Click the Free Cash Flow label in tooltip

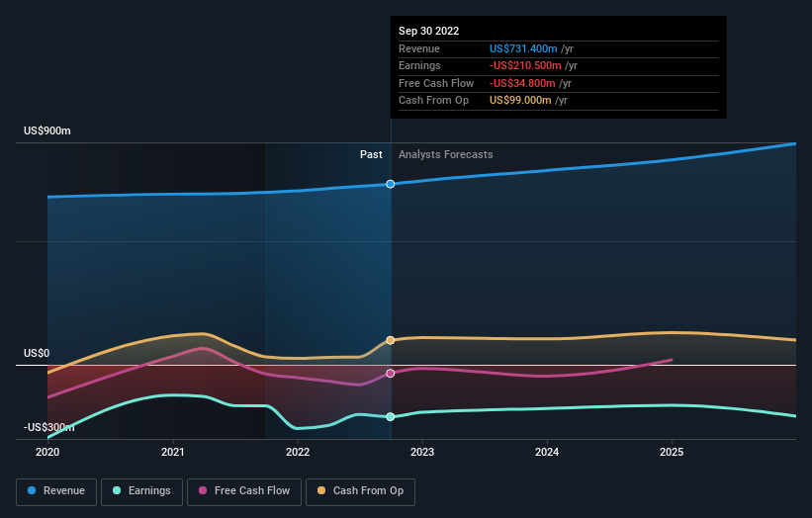(436, 83)
